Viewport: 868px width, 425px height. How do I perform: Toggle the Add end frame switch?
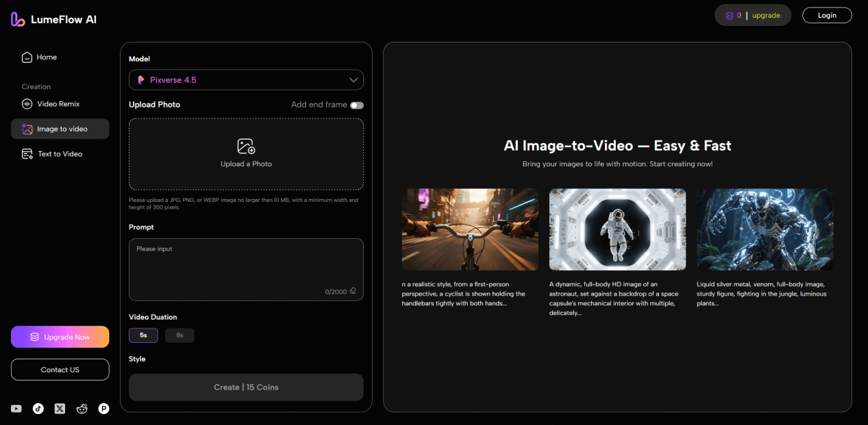tap(357, 105)
